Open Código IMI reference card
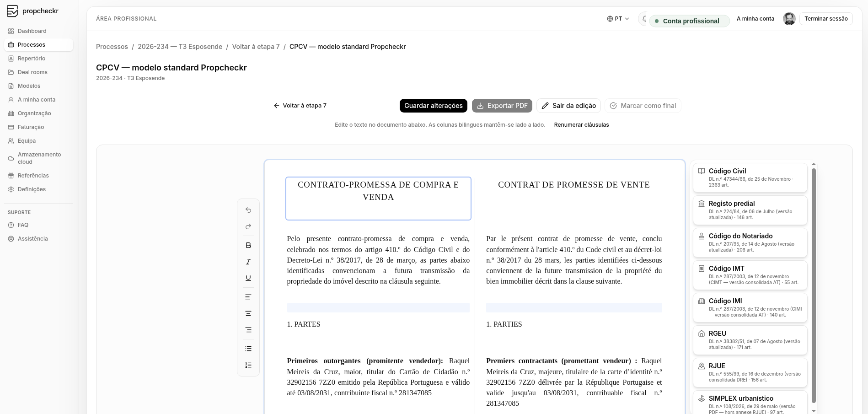Screen dimensions: 868x414 point(750,307)
